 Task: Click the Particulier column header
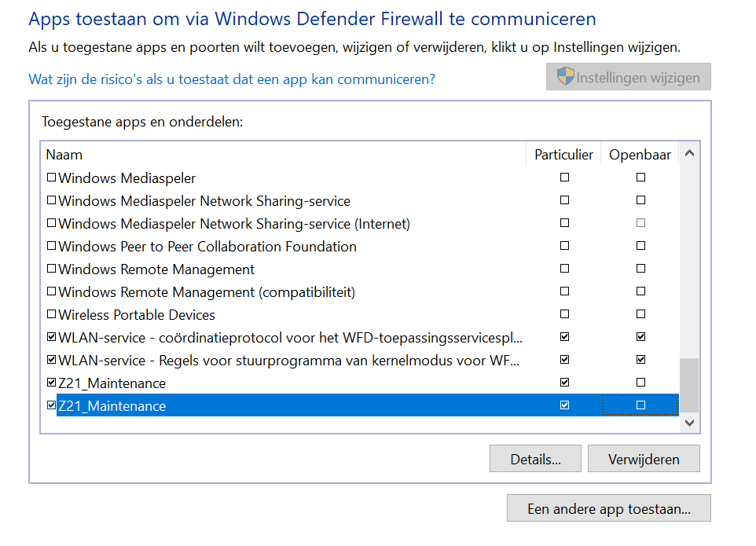(x=563, y=155)
